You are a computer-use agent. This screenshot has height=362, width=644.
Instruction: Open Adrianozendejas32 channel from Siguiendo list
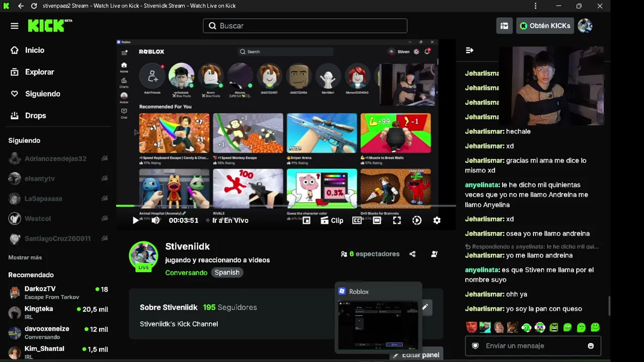(x=58, y=158)
